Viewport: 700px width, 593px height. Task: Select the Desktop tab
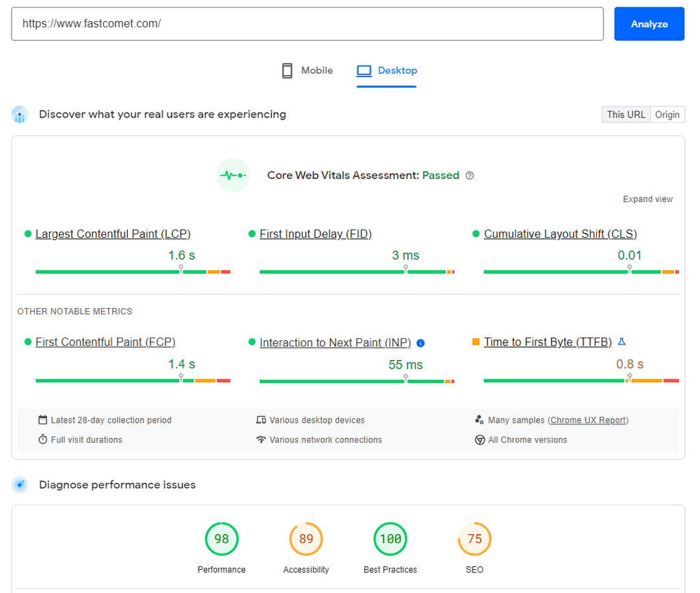[386, 70]
